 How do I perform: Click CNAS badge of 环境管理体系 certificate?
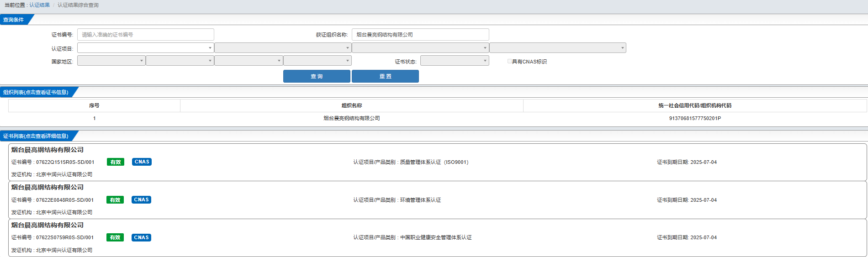pos(142,199)
